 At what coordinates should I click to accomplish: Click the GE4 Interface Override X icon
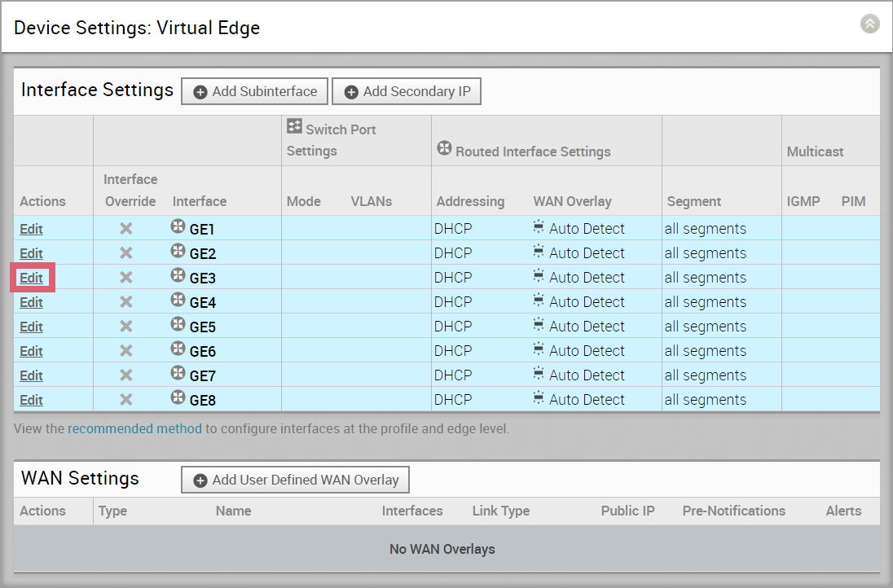(x=126, y=302)
